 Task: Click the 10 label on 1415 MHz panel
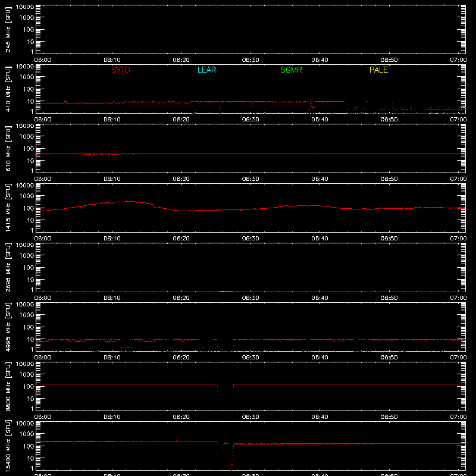click(30, 220)
